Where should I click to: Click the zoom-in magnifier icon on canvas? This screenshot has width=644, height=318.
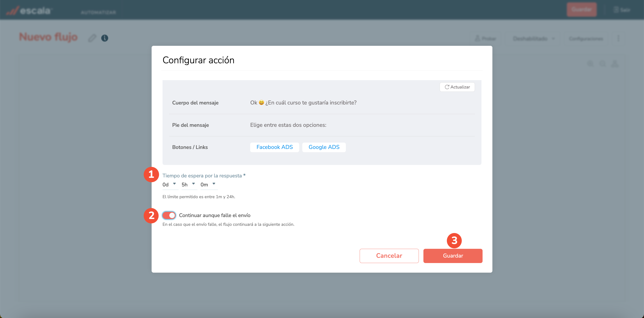click(591, 64)
